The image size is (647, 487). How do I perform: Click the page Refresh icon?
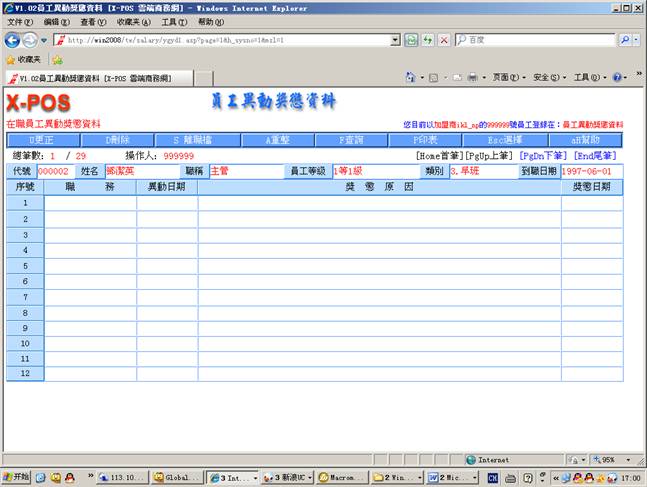pyautogui.click(x=427, y=40)
